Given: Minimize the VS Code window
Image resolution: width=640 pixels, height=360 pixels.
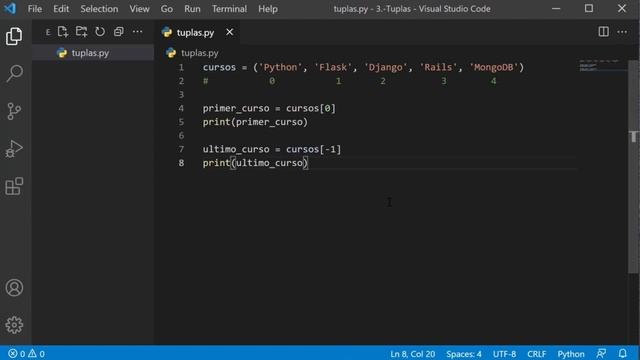Looking at the screenshot, I should 556,9.
